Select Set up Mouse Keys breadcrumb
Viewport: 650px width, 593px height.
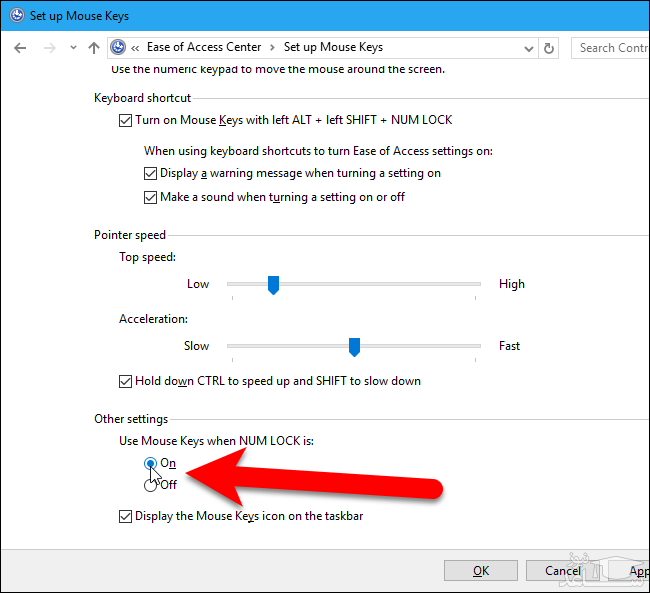[333, 47]
